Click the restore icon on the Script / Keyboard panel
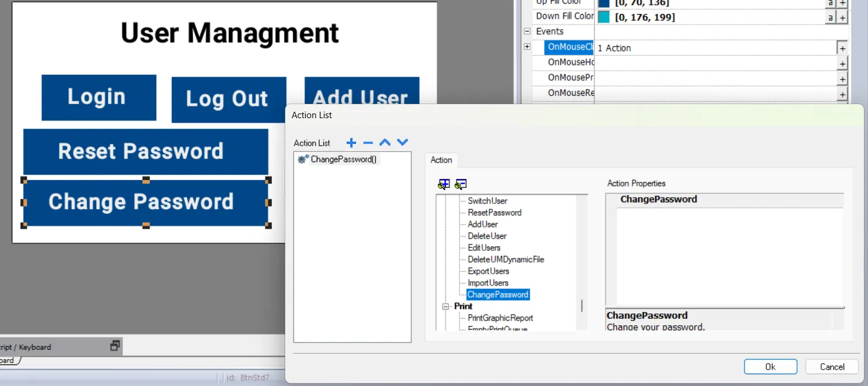 click(115, 346)
